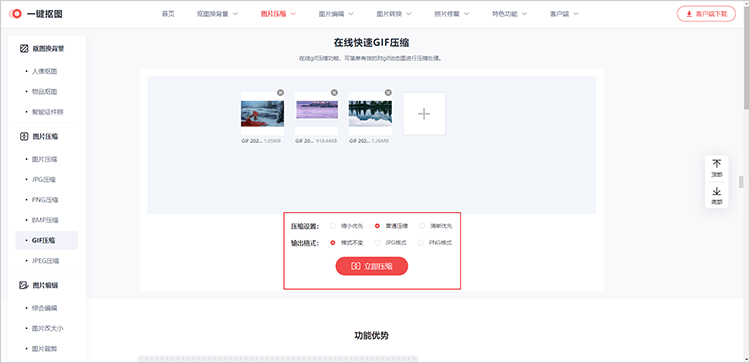Viewport: 750px width, 363px height.
Task: Click the 1.05MB file size text
Action: 273,141
